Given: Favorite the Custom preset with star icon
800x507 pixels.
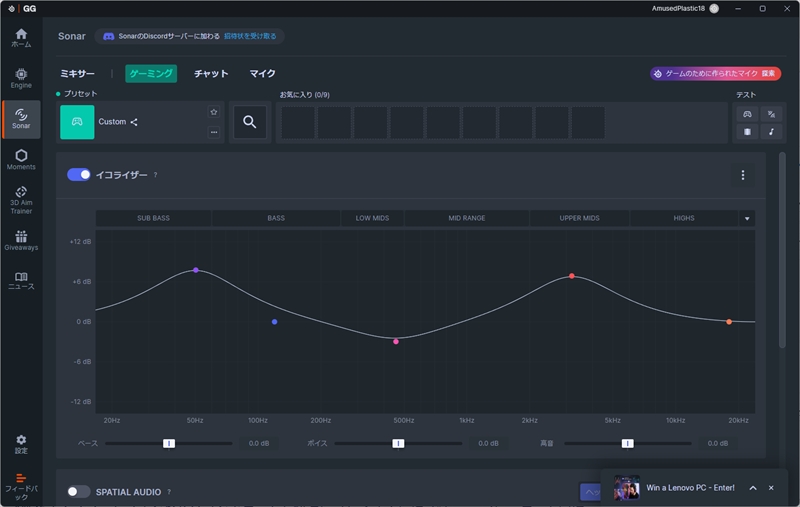Looking at the screenshot, I should point(213,112).
